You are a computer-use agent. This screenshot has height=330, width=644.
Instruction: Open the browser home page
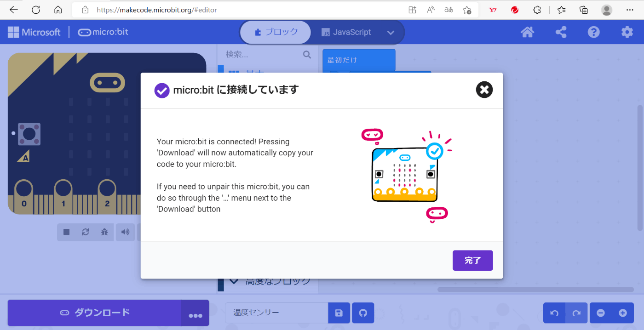coord(58,10)
